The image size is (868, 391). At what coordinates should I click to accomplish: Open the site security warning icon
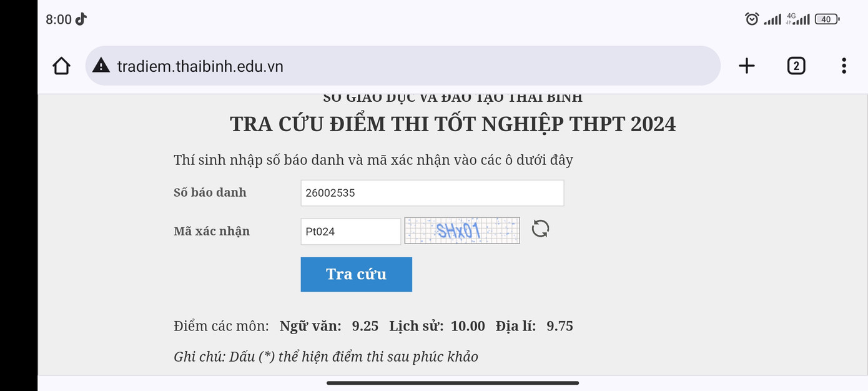[x=101, y=64]
